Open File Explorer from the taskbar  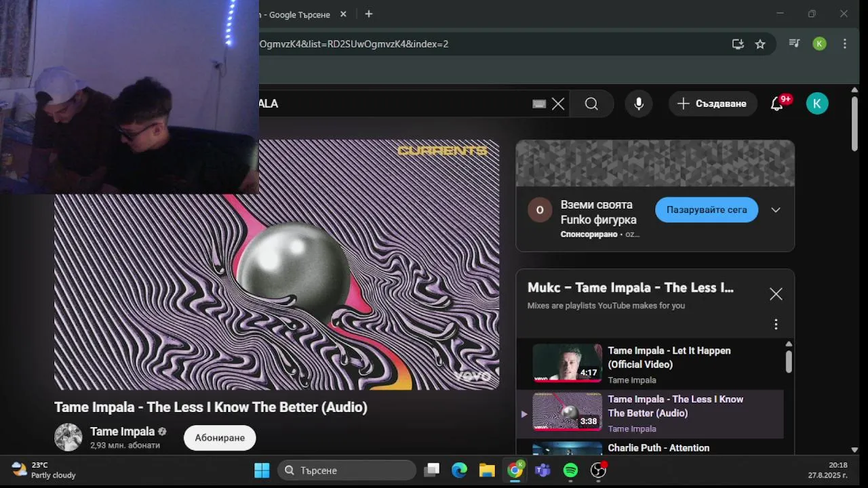pyautogui.click(x=487, y=470)
